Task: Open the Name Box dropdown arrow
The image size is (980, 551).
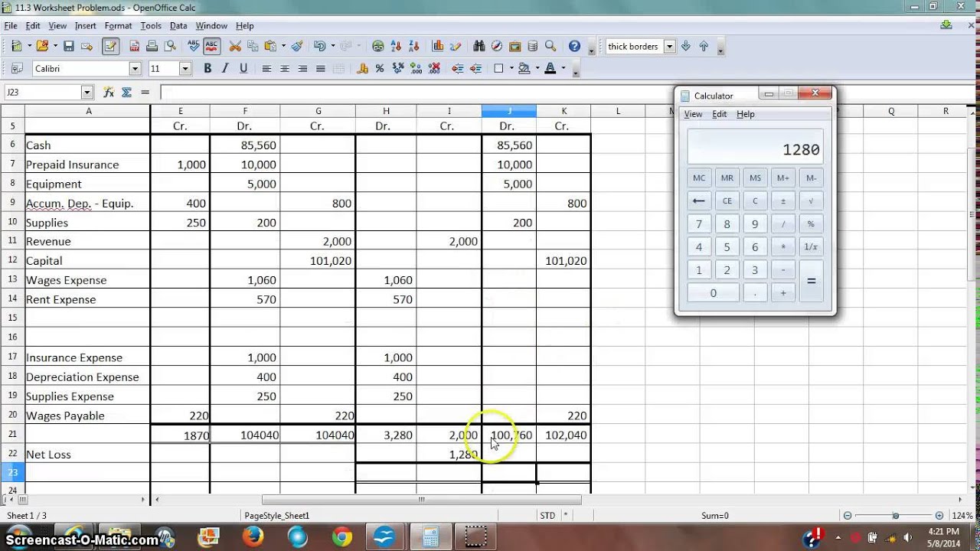Action: point(87,92)
